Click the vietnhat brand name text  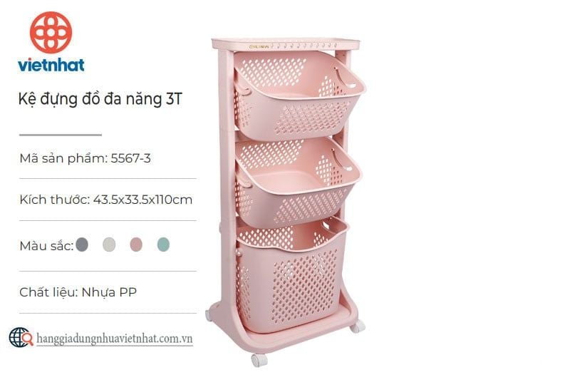point(51,65)
